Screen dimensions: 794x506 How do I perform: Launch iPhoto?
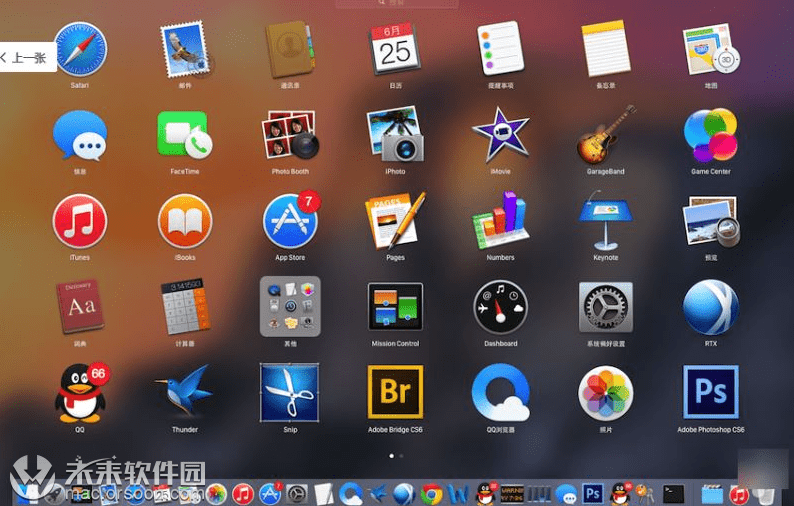click(395, 134)
